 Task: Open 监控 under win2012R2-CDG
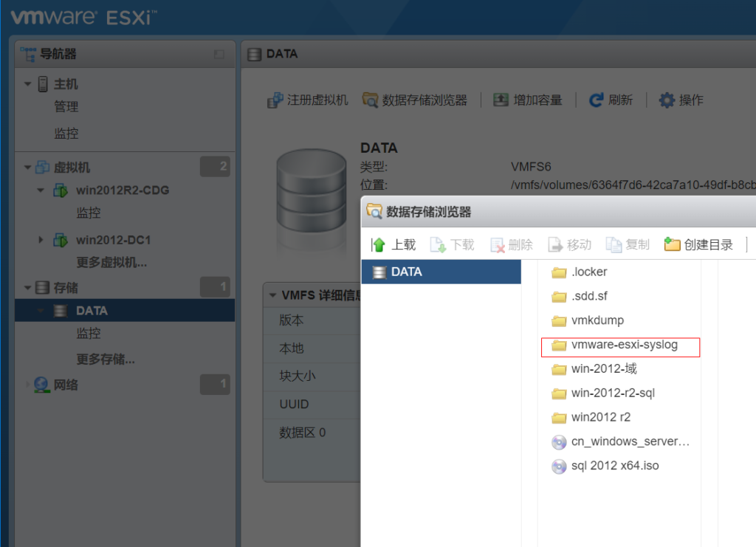(x=89, y=213)
